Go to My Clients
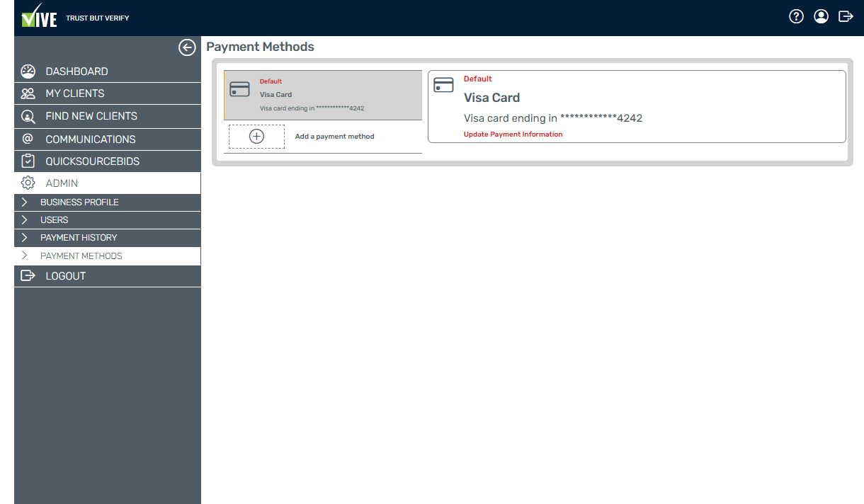This screenshot has width=864, height=504. tap(108, 93)
